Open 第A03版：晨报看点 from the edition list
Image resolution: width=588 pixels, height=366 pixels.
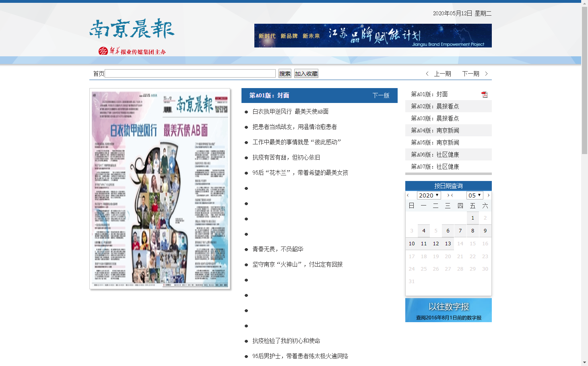434,118
